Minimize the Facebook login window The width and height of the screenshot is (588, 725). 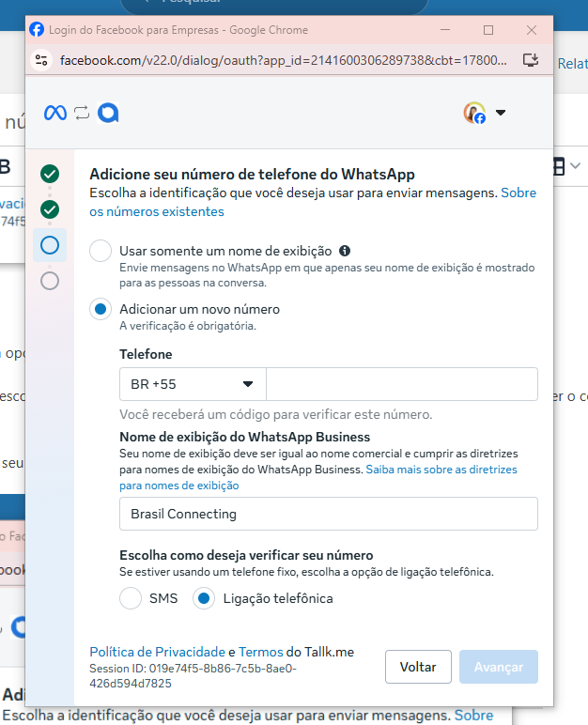click(445, 30)
